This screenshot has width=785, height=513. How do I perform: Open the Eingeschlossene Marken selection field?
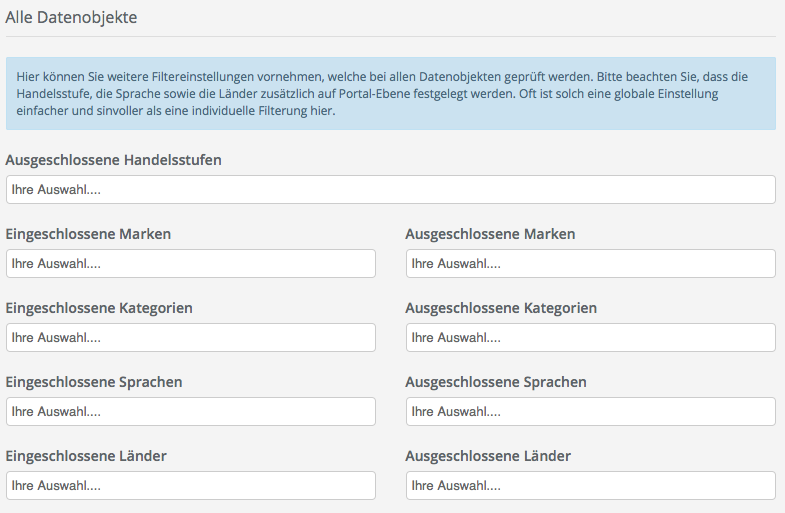pos(190,264)
